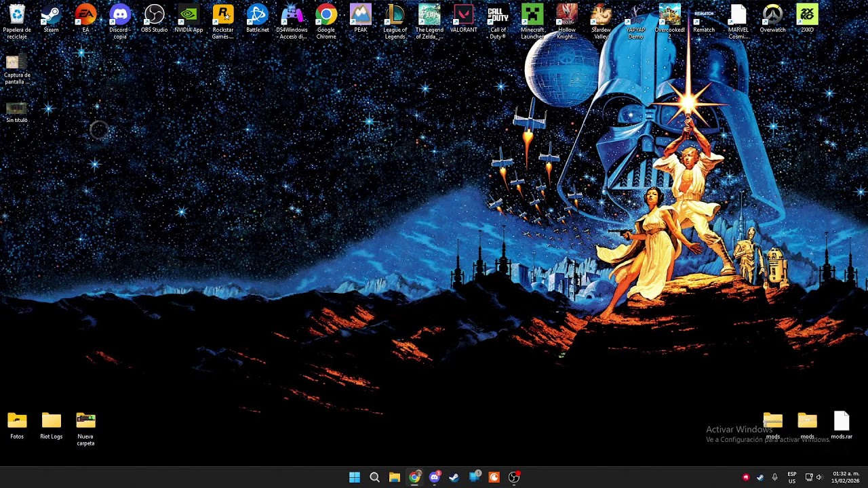
Task: Launch the Rematch shortcut
Action: pos(704,19)
